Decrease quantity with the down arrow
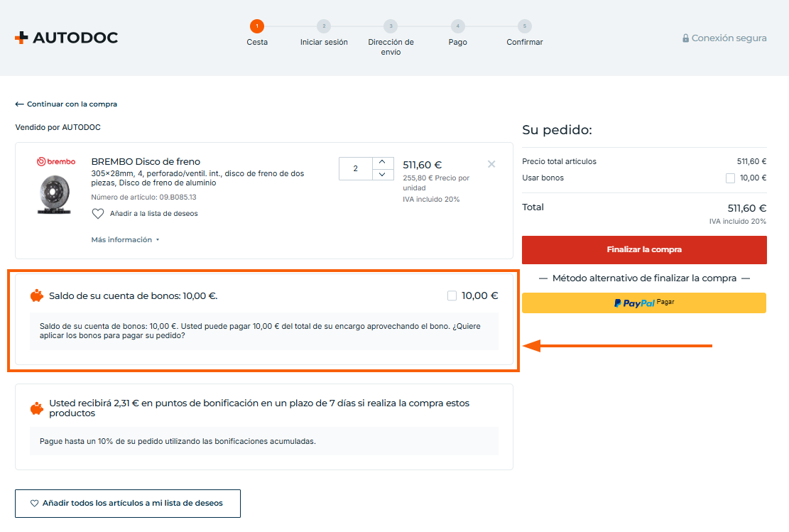The width and height of the screenshot is (789, 532). tap(382, 175)
